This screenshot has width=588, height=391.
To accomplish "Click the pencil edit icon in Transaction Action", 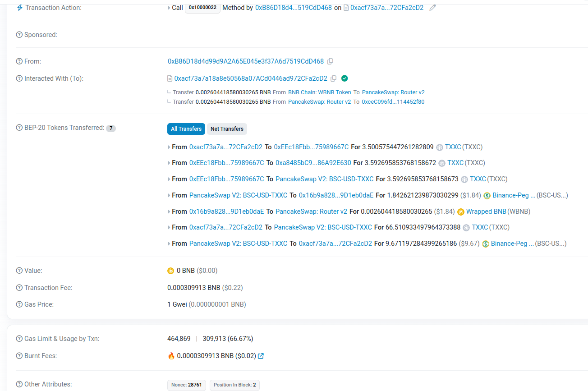I will tap(432, 8).
